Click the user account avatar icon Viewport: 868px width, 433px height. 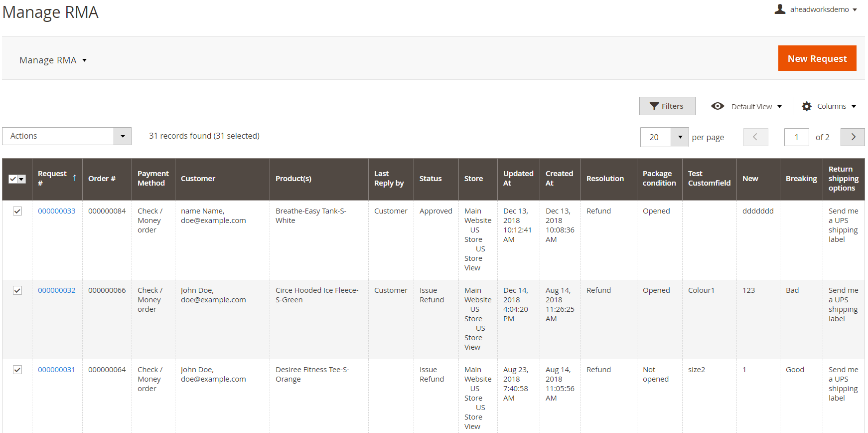click(780, 9)
